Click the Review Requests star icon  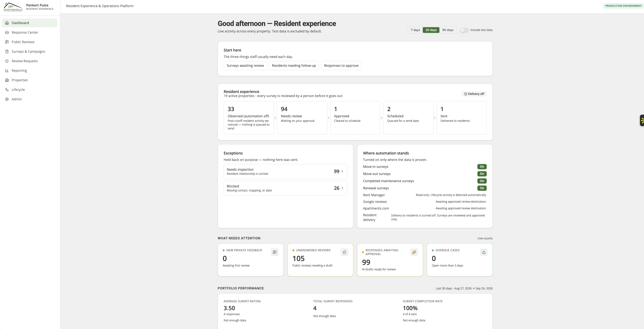click(x=7, y=61)
